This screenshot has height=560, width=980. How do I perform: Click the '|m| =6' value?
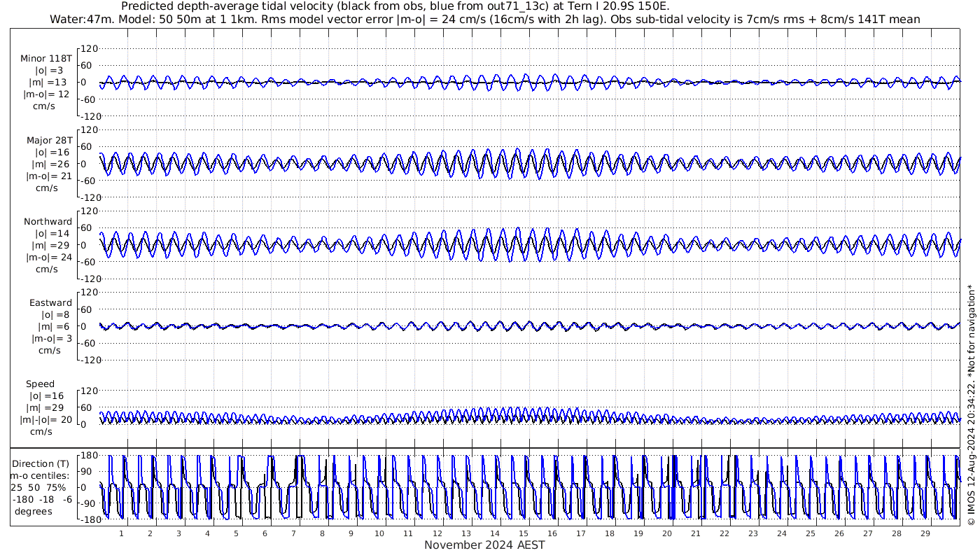pos(54,327)
